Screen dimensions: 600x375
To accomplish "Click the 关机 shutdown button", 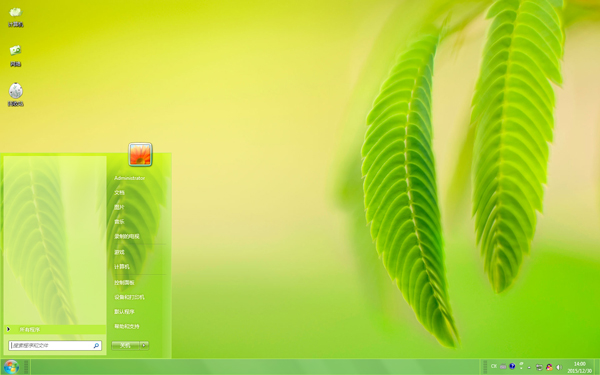I will 125,346.
